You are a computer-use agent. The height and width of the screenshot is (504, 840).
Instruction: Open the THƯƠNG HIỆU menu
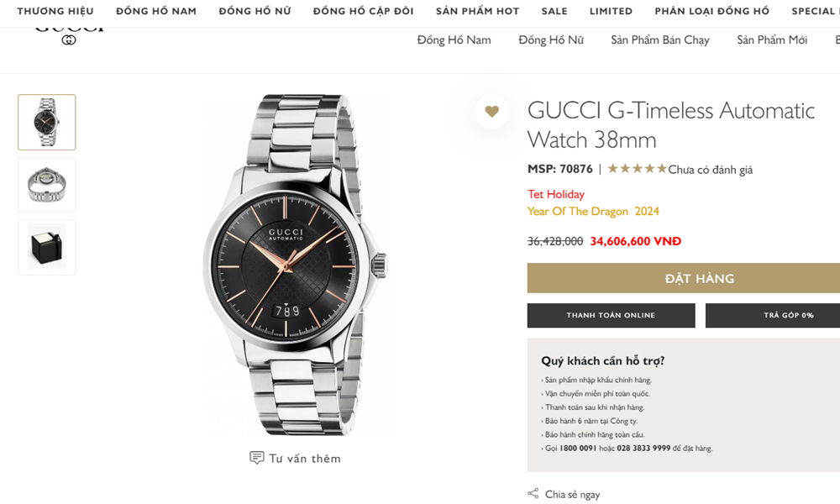click(x=55, y=12)
